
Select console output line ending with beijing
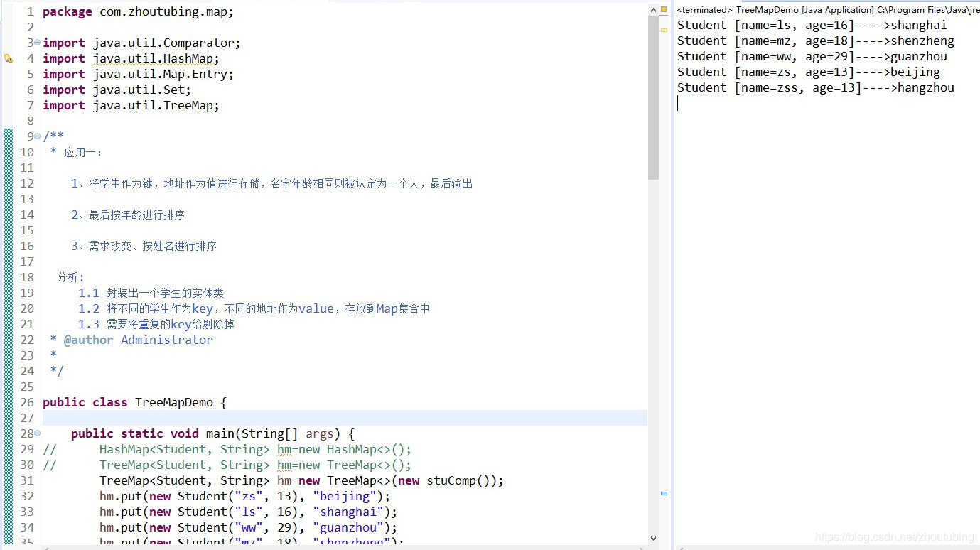click(x=808, y=72)
